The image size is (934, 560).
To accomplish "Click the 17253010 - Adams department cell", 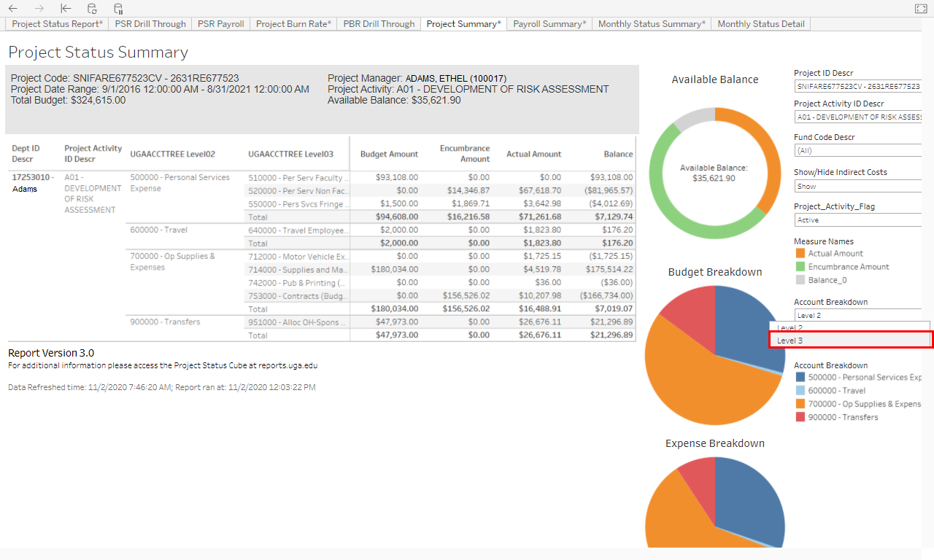I will click(x=33, y=182).
